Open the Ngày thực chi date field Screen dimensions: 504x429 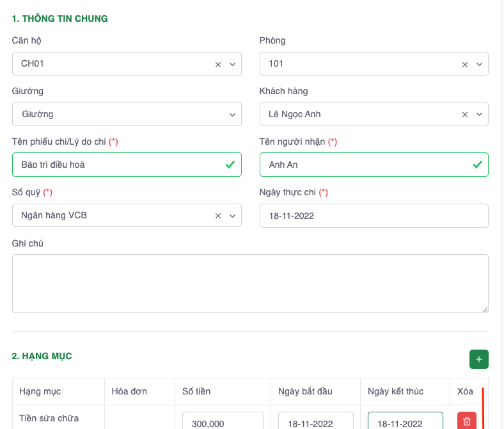[374, 216]
